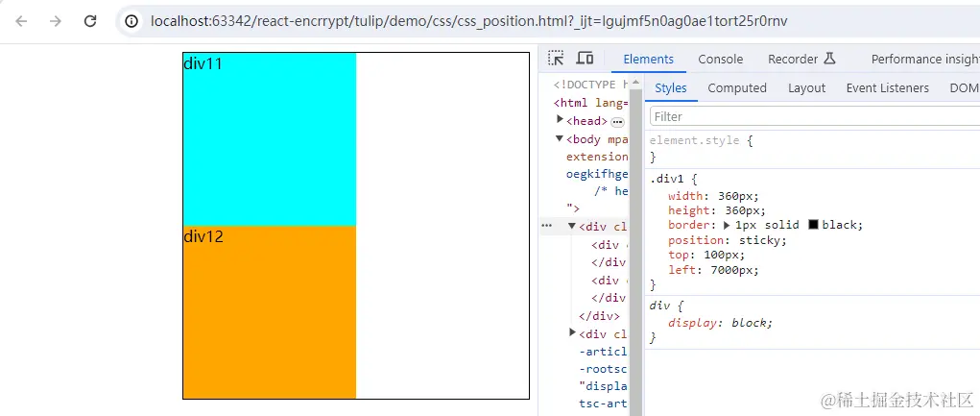
Task: Go back with the browser back arrow
Action: (x=22, y=21)
